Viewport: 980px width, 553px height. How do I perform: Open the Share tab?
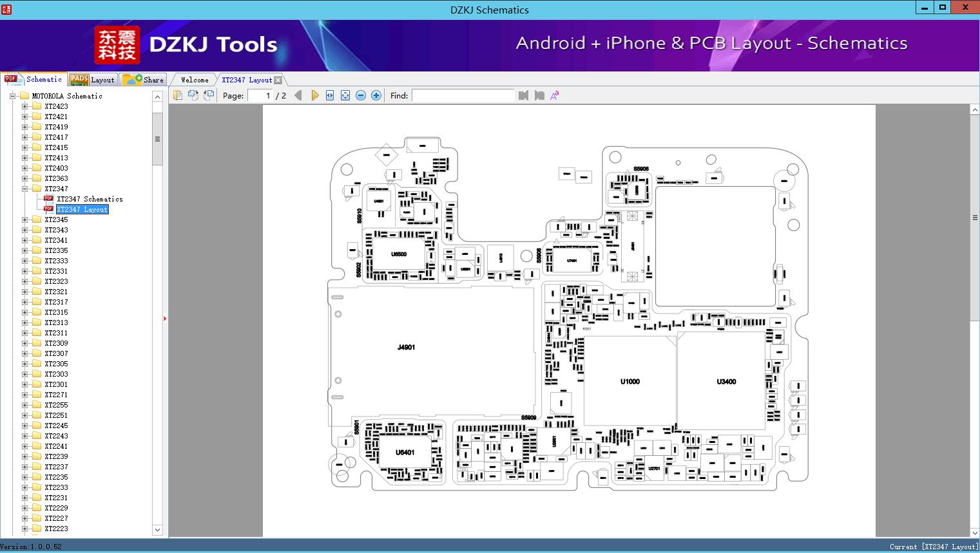[143, 80]
